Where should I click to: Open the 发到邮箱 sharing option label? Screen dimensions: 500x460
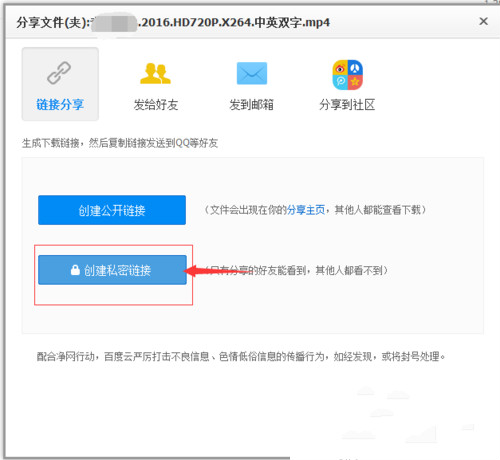251,105
